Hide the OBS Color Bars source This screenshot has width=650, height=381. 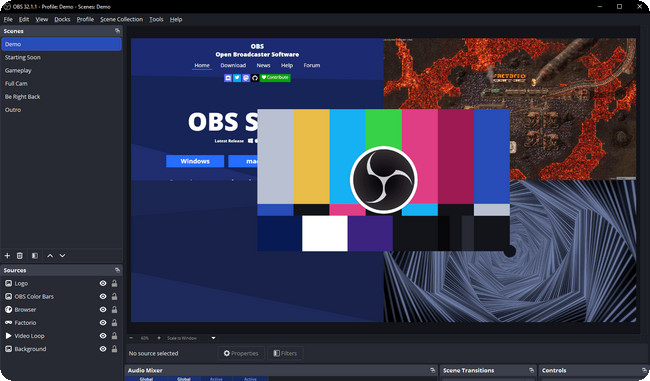(x=103, y=296)
